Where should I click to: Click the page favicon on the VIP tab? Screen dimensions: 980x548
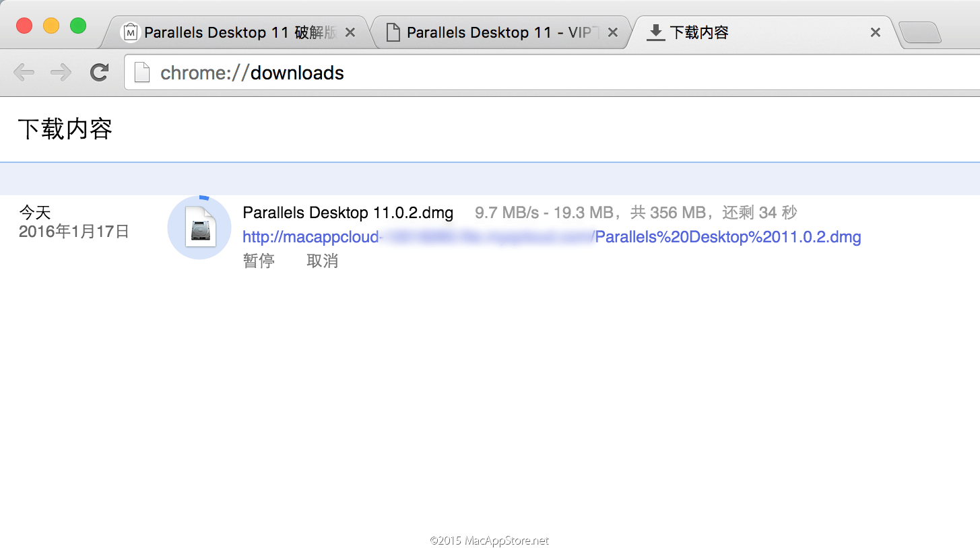click(x=393, y=31)
